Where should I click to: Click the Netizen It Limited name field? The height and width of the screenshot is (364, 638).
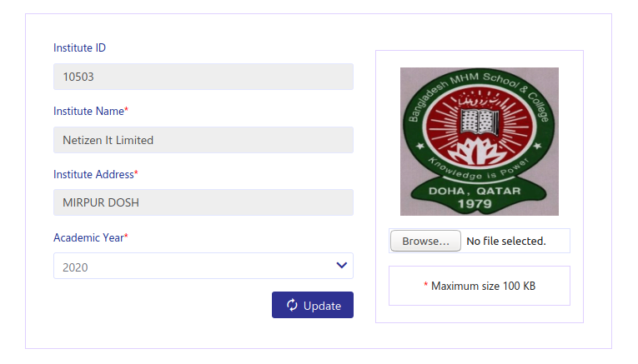pos(203,140)
